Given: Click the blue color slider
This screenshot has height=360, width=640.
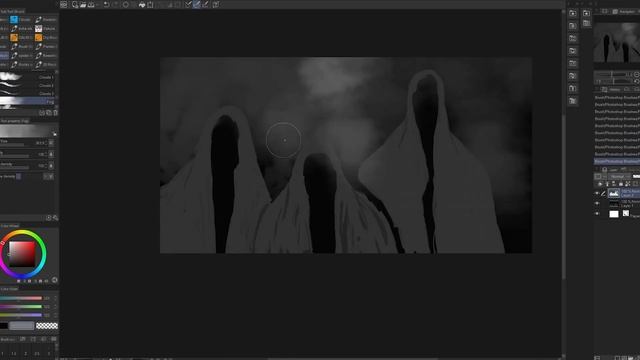Looking at the screenshot, I should pos(21,315).
